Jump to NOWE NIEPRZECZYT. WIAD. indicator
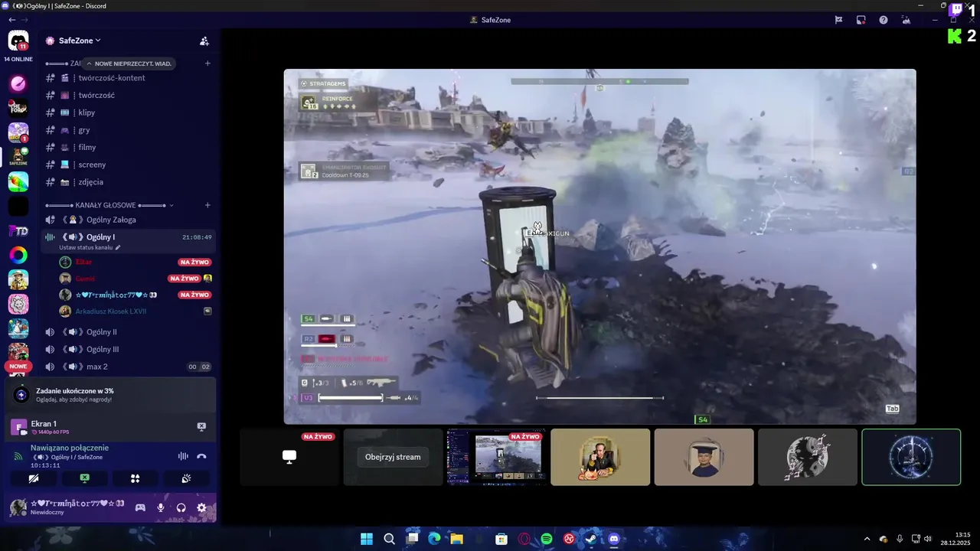 (129, 64)
